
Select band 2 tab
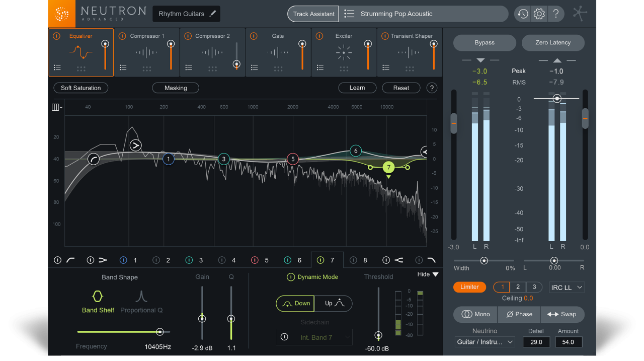[162, 260]
